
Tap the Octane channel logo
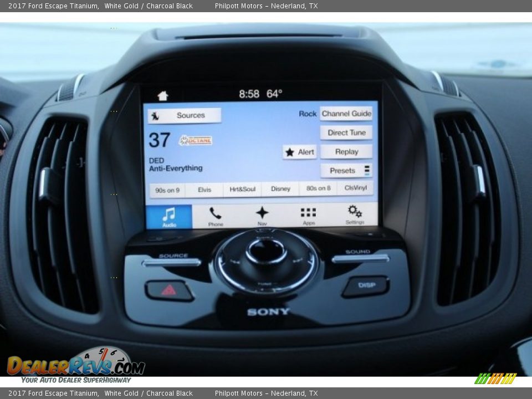pyautogui.click(x=196, y=141)
